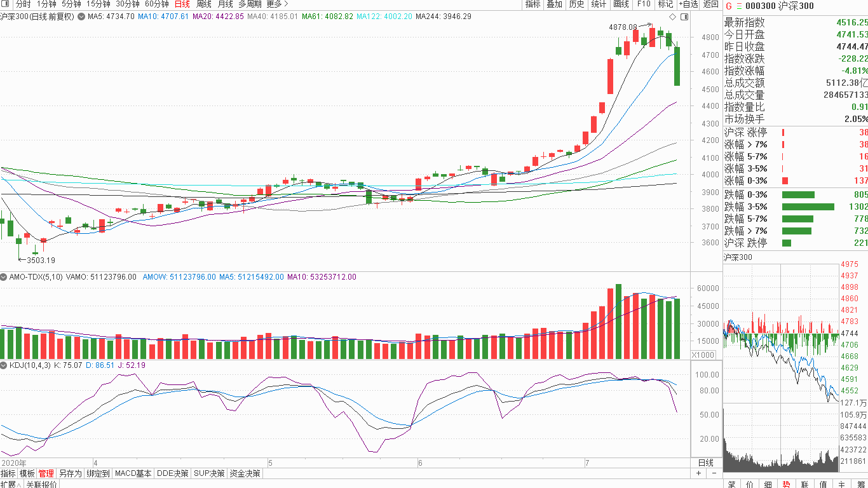Open 历史 history button
This screenshot has height=488, width=868.
pyautogui.click(x=576, y=4)
